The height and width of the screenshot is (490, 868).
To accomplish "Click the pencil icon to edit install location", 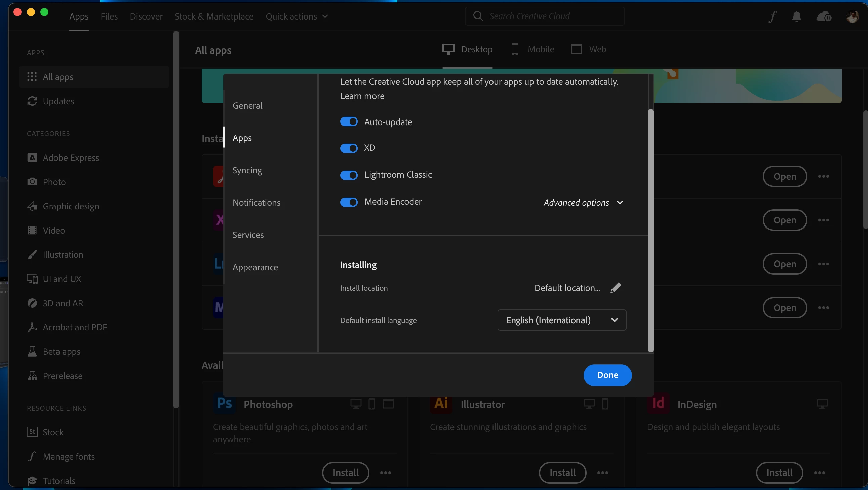I will tap(616, 288).
